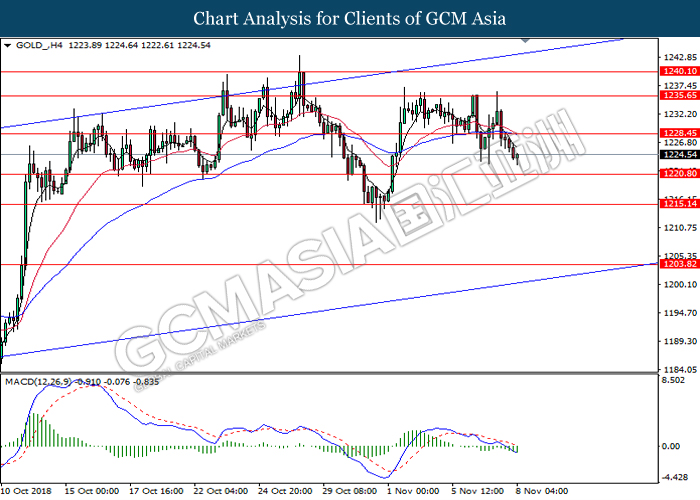
Task: Select the 1203.82 price level tag
Action: [x=677, y=265]
